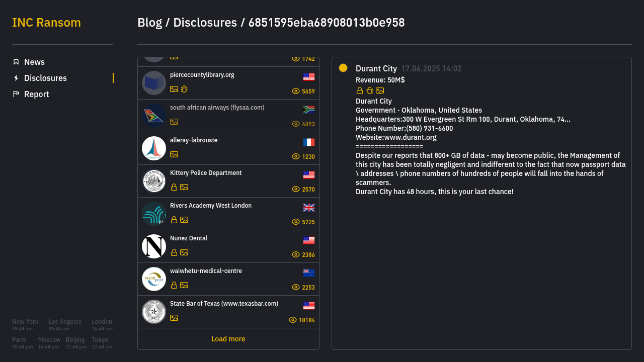Click waiwhetu-medical-centre logo thumbnail
Image resolution: width=644 pixels, height=362 pixels.
pyautogui.click(x=154, y=279)
